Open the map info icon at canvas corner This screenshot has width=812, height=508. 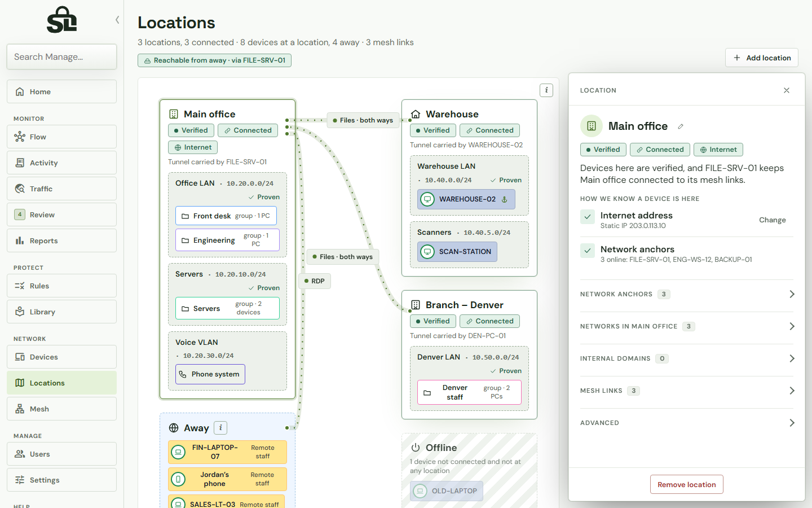546,90
